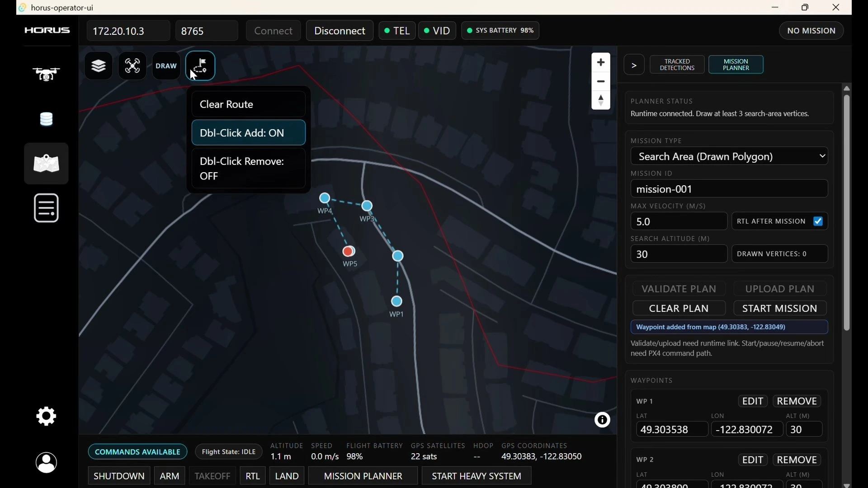Select WP4 waypoint marker on map
This screenshot has width=868, height=488.
325,198
